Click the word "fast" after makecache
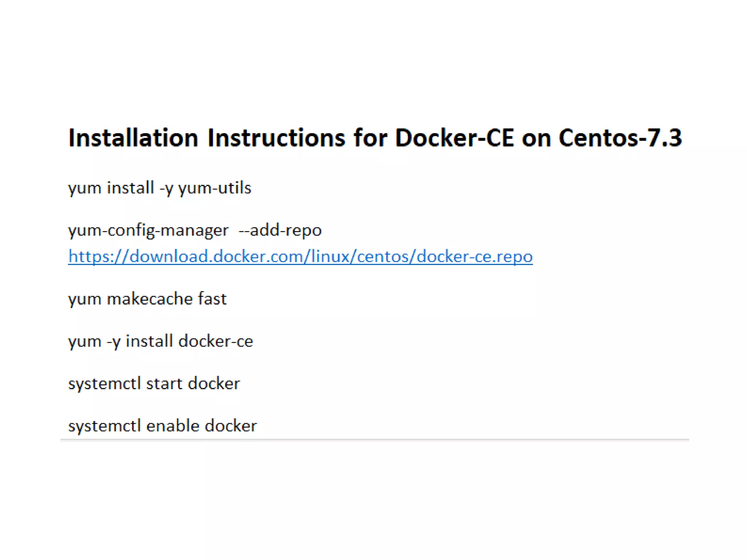Viewport: 747px width, 560px height. click(x=212, y=299)
